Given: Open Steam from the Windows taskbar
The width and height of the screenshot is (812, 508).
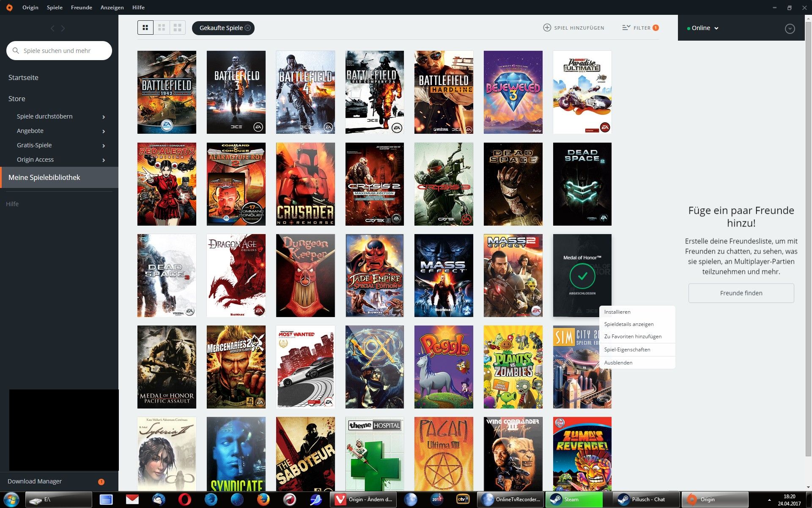Looking at the screenshot, I should [x=574, y=500].
